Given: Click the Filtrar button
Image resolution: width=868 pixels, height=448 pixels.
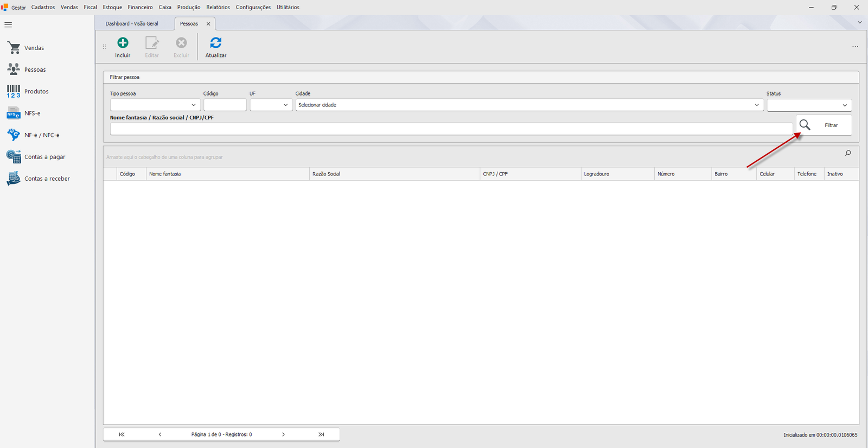Looking at the screenshot, I should tap(824, 125).
